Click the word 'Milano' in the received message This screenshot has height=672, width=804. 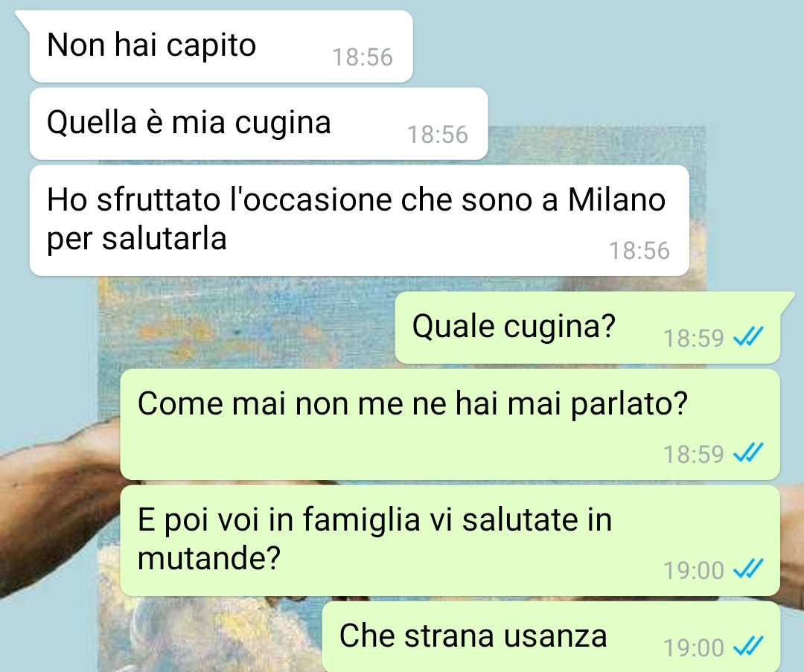click(x=616, y=199)
